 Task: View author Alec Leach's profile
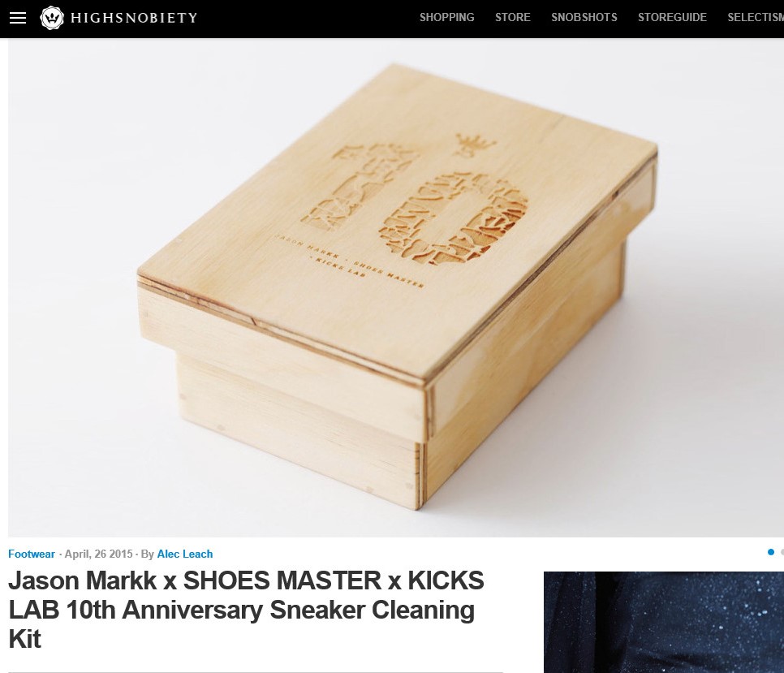185,554
